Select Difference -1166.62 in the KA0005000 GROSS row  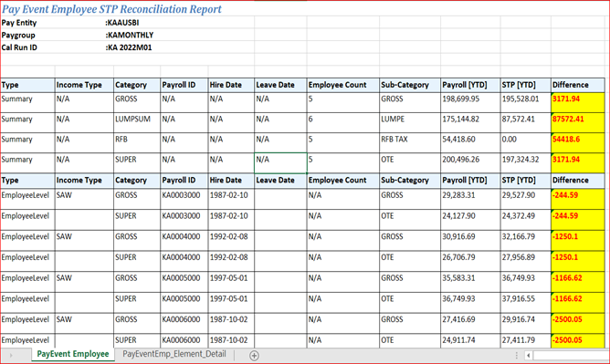tap(578, 282)
